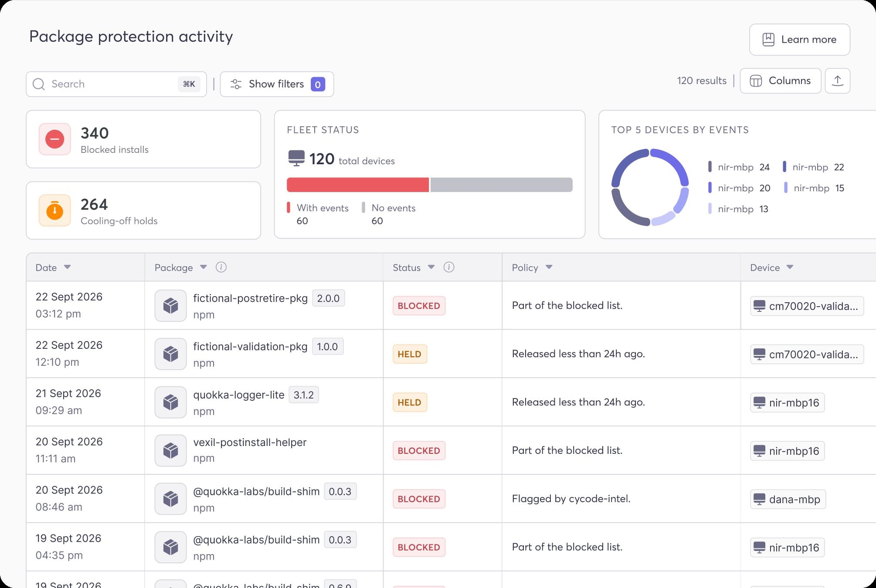Click the orange Cooling-off holds timer icon

(x=55, y=210)
